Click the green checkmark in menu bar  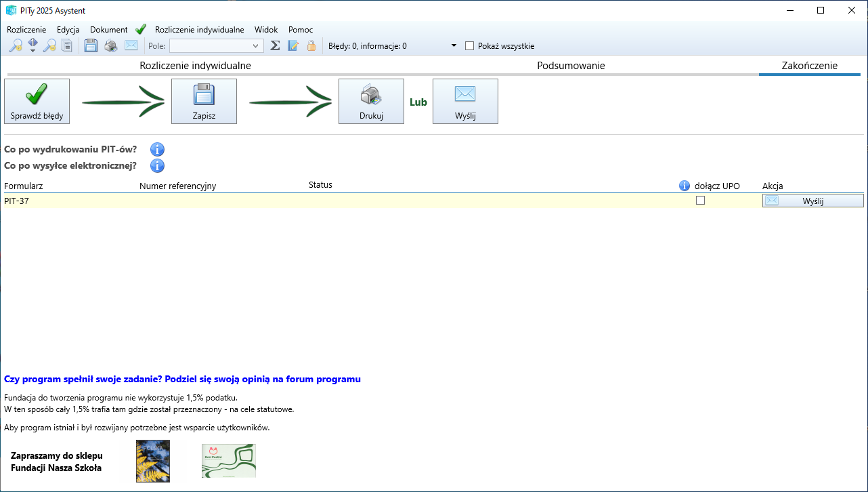coord(141,30)
